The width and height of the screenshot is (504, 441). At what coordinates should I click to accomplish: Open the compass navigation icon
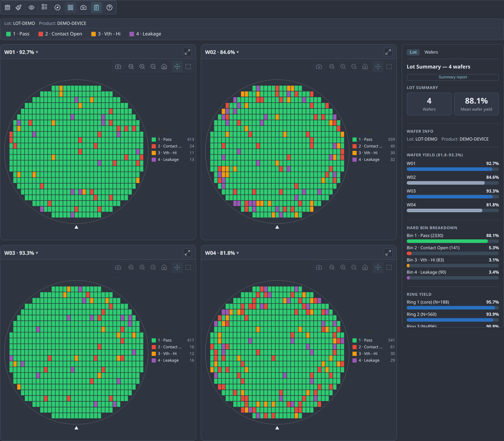(57, 7)
